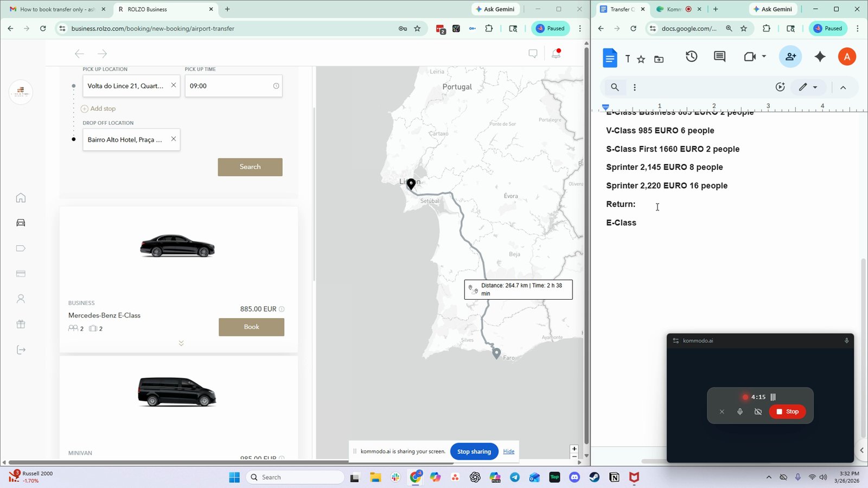The image size is (868, 488).
Task: Switch to the Transfer Docs tab
Action: (x=622, y=9)
